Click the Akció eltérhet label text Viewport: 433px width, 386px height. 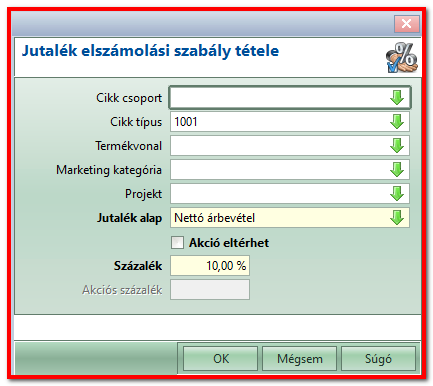coord(229,243)
